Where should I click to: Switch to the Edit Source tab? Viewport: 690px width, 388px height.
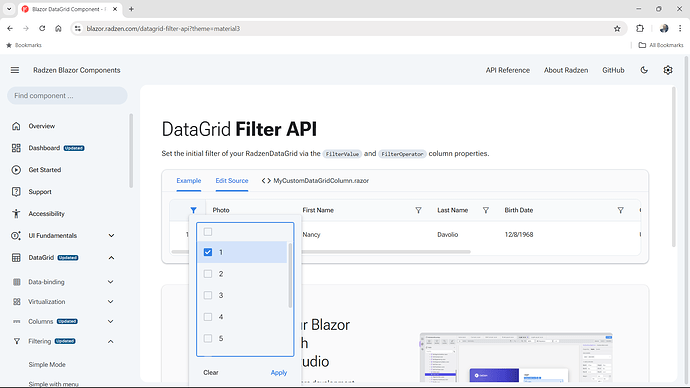(x=232, y=181)
